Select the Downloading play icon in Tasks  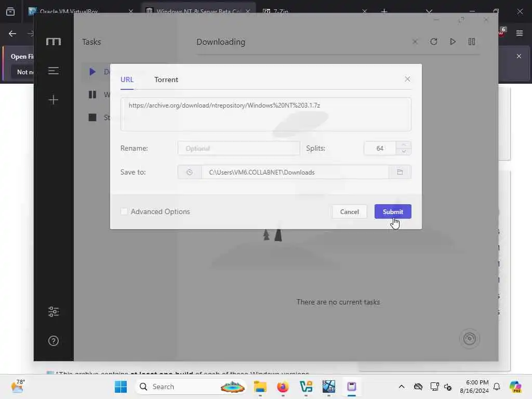coord(92,72)
